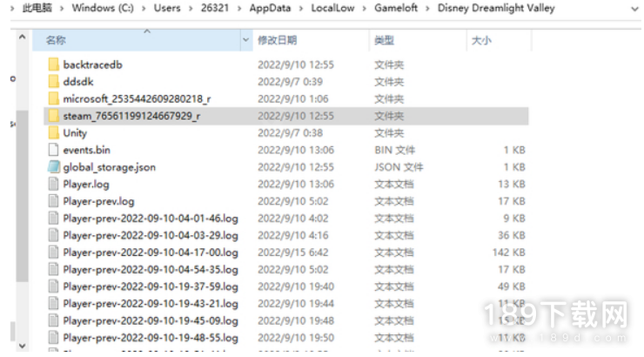Select icon of Player-prev-2022-09-10-04-17-00.log
This screenshot has width=644, height=357.
pos(53,252)
